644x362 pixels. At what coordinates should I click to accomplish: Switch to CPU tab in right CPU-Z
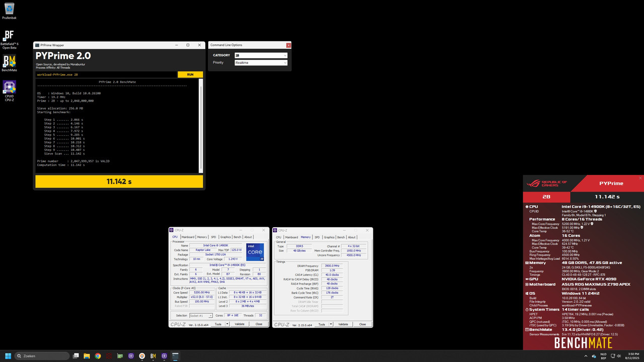click(279, 237)
